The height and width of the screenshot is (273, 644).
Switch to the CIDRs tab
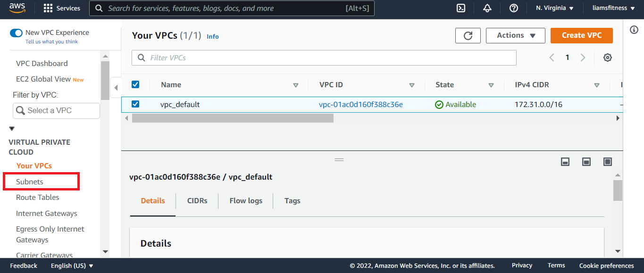tap(197, 200)
